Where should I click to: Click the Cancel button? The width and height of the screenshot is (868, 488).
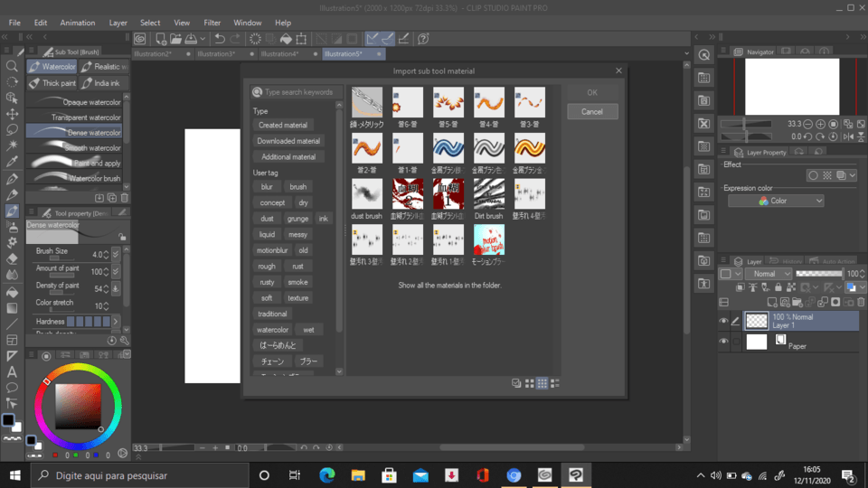tap(592, 112)
